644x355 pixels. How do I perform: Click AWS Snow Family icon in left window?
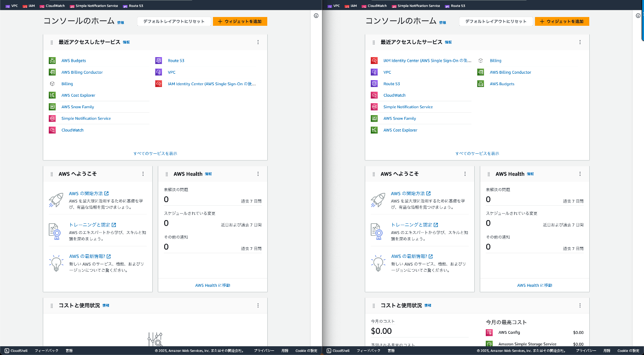(x=52, y=107)
